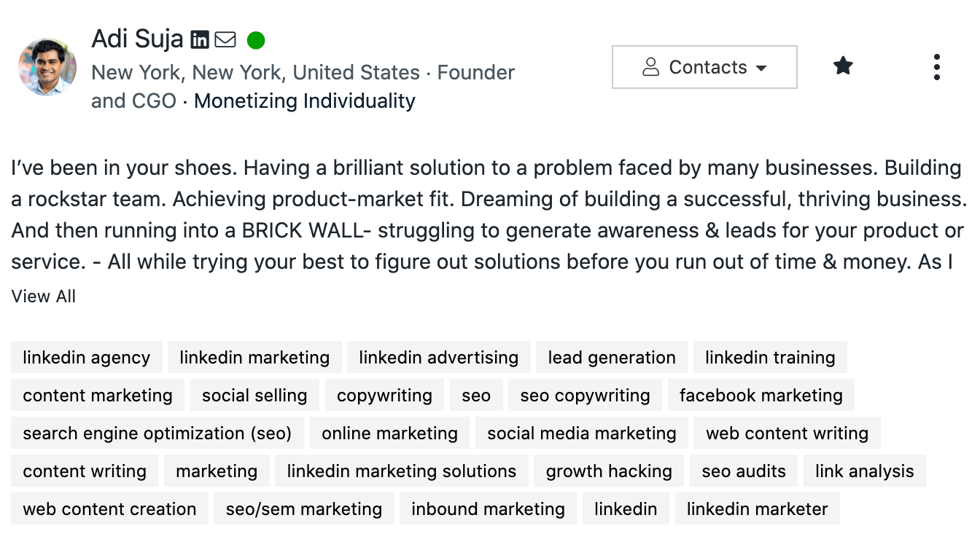This screenshot has height=542, width=980.
Task: Choose the inbound marketing tag
Action: 488,509
